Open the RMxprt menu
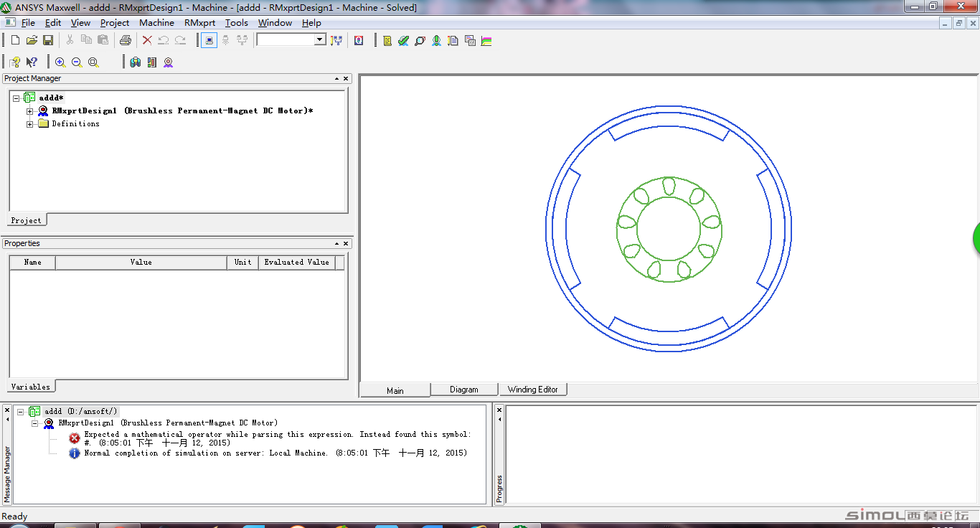 click(199, 23)
